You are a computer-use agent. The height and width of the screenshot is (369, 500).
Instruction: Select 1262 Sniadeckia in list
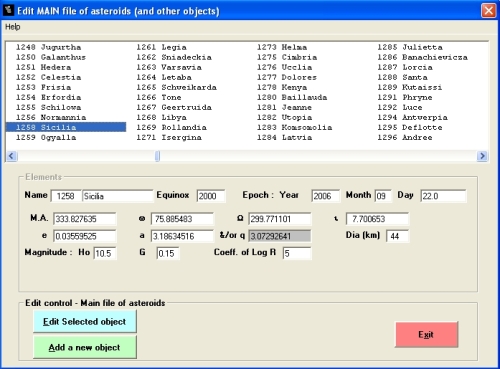pyautogui.click(x=174, y=57)
